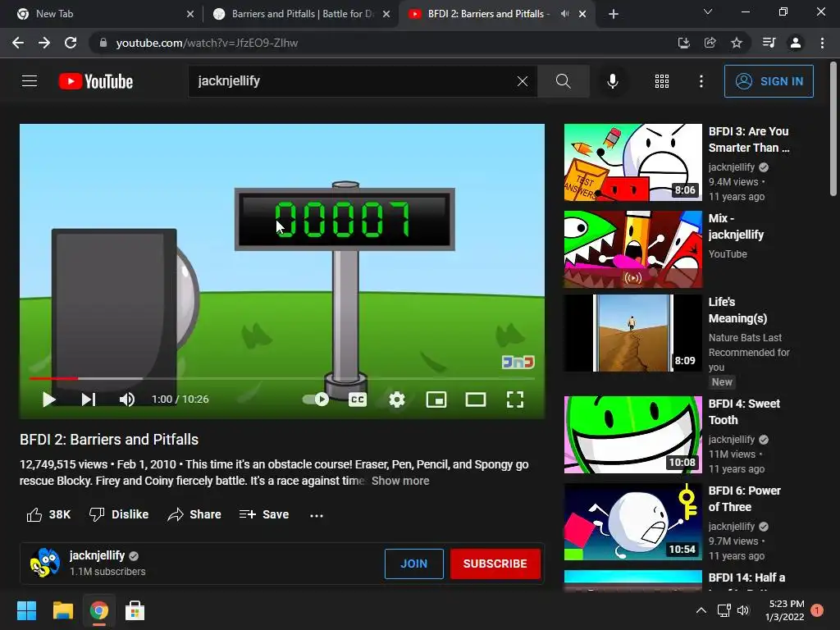Open the tab search chevron
840x630 pixels.
708,11
